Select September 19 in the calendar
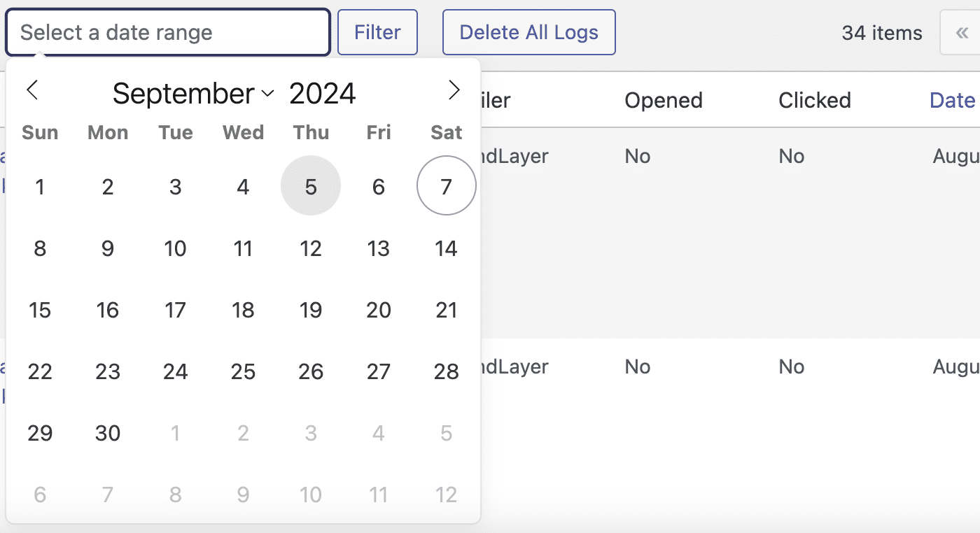This screenshot has width=980, height=533. tap(311, 310)
